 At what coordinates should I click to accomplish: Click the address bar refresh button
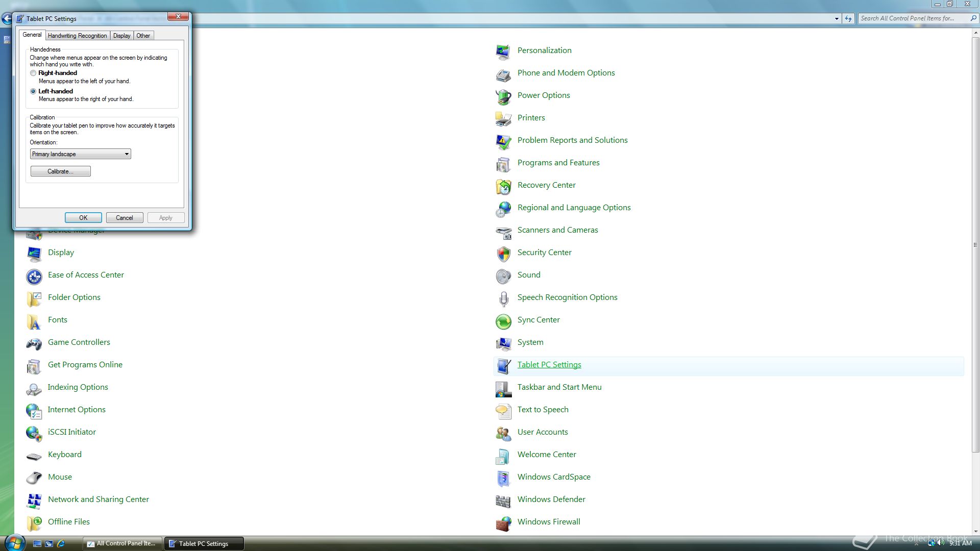coord(848,18)
